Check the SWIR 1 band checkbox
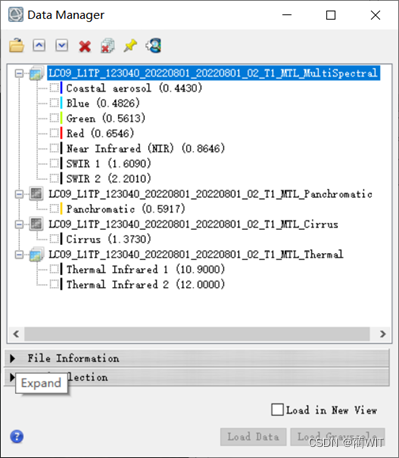 click(x=54, y=163)
